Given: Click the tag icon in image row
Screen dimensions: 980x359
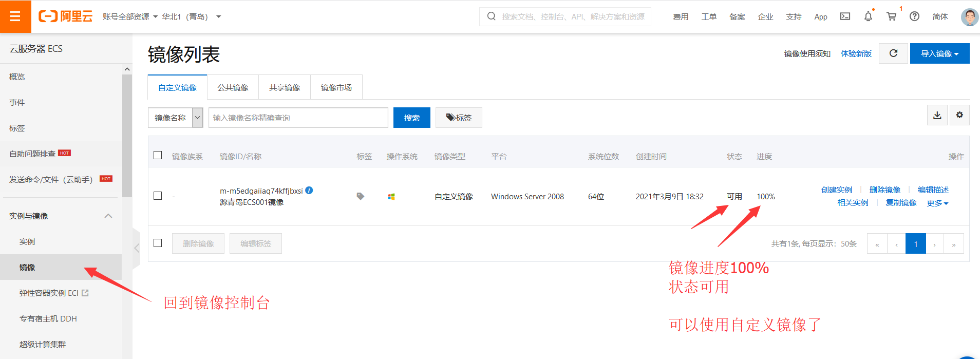Looking at the screenshot, I should coord(361,196).
